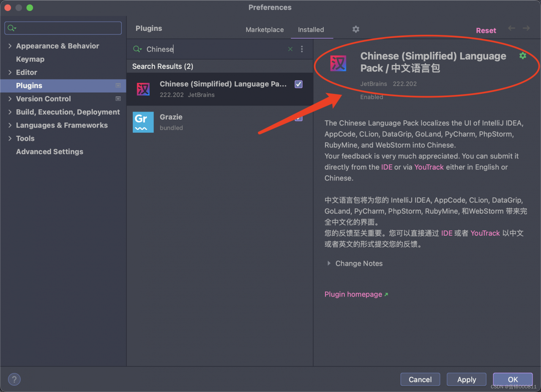The height and width of the screenshot is (392, 541).
Task: Go back using the left arrow near Reset
Action: click(x=511, y=28)
